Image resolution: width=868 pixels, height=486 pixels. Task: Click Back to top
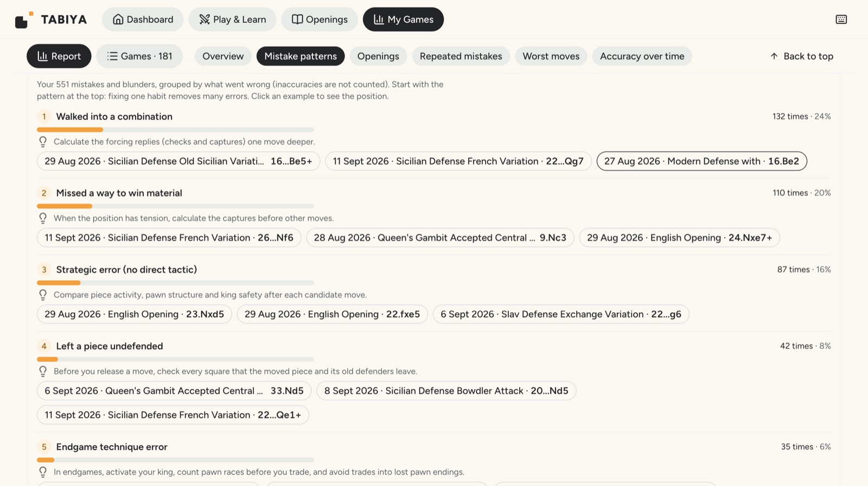point(801,56)
